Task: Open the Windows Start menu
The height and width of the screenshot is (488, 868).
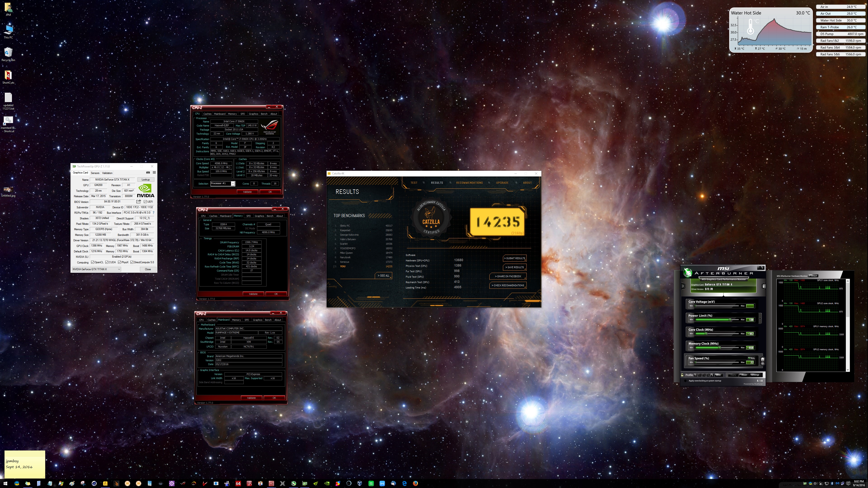Action: (5, 483)
